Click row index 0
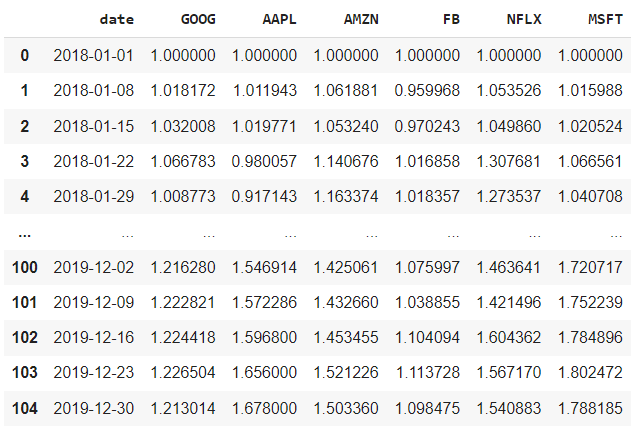 tap(25, 56)
